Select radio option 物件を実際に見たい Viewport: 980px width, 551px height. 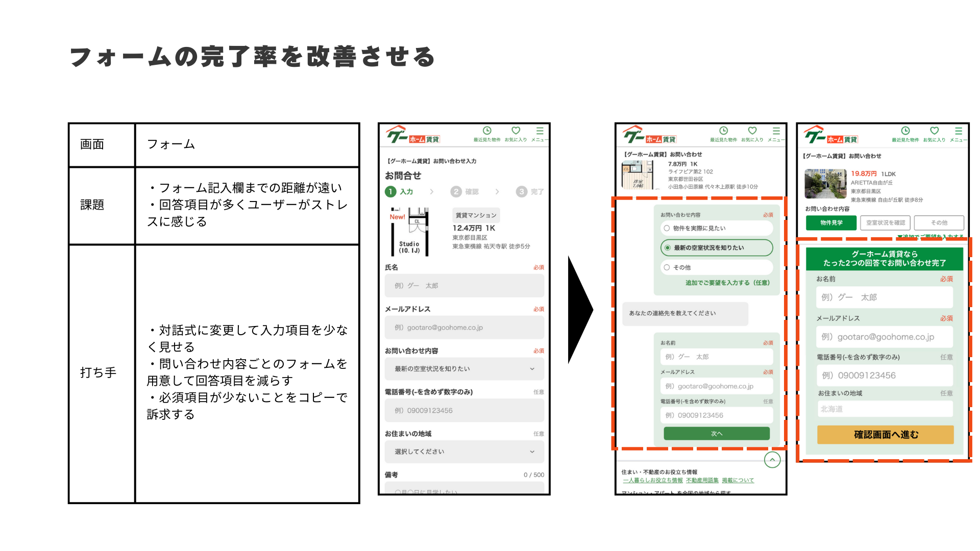pos(667,228)
